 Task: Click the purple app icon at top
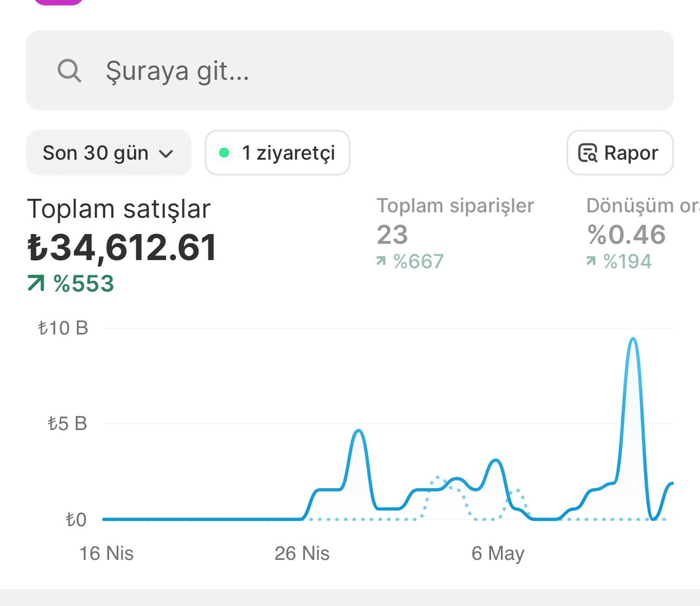tap(59, 2)
